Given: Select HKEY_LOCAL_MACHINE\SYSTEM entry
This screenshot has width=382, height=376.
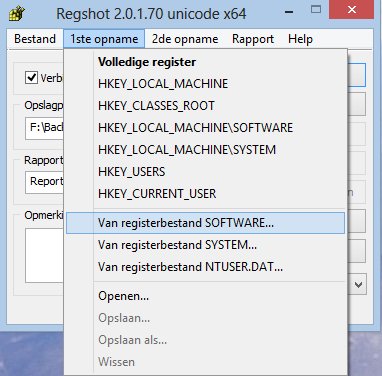Looking at the screenshot, I should tap(205, 150).
